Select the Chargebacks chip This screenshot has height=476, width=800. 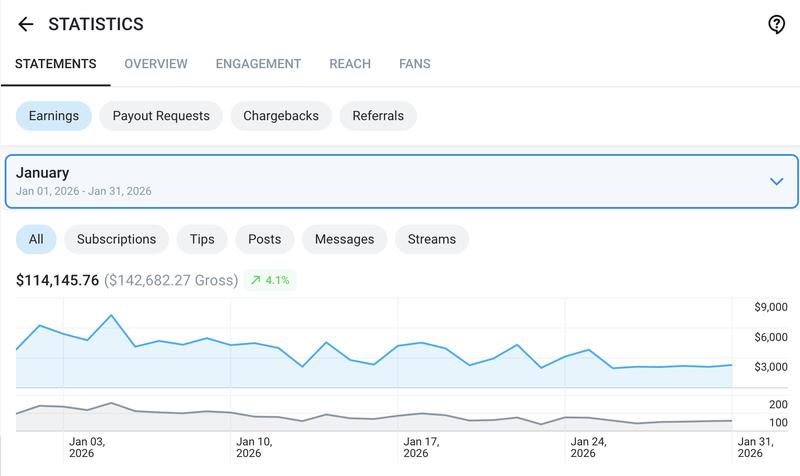[x=281, y=116]
